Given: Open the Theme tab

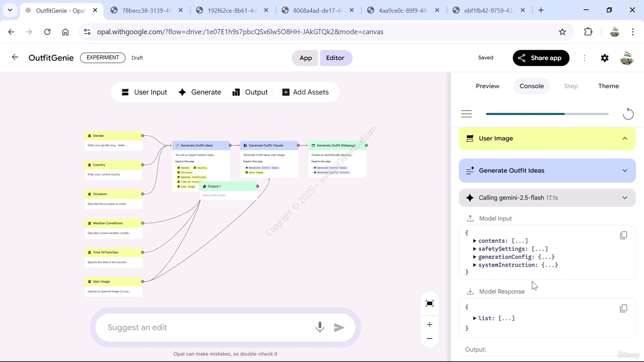Looking at the screenshot, I should [x=608, y=86].
